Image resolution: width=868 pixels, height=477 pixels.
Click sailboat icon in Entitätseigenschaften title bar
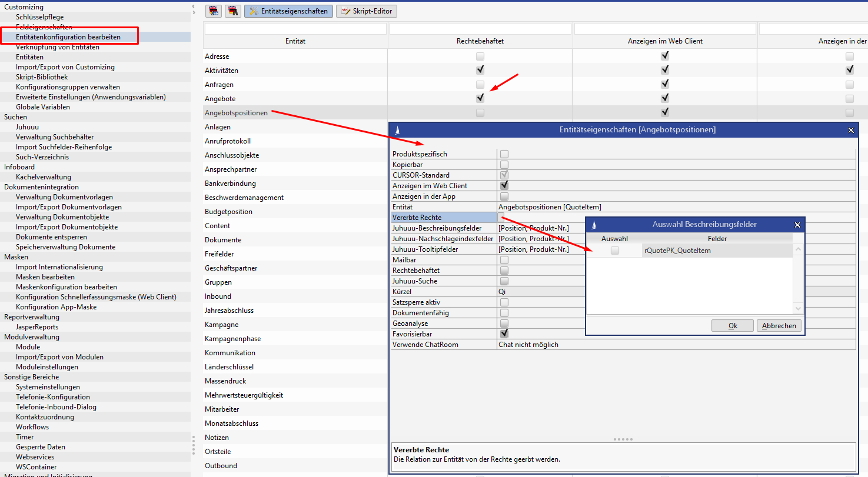pyautogui.click(x=397, y=129)
